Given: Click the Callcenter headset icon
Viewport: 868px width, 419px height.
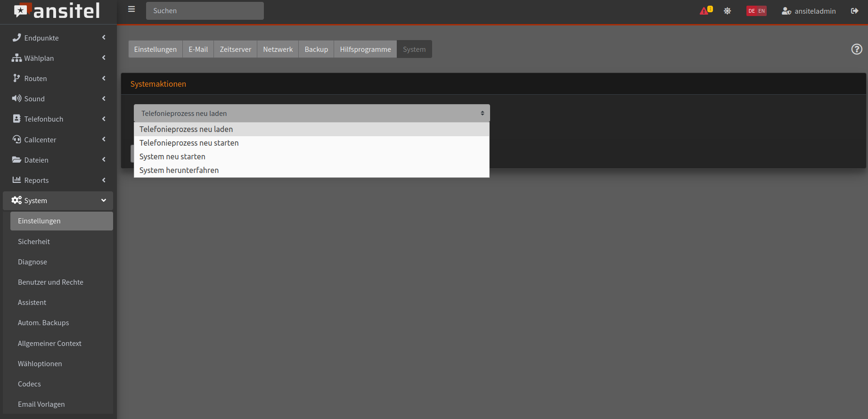Looking at the screenshot, I should click(x=16, y=140).
